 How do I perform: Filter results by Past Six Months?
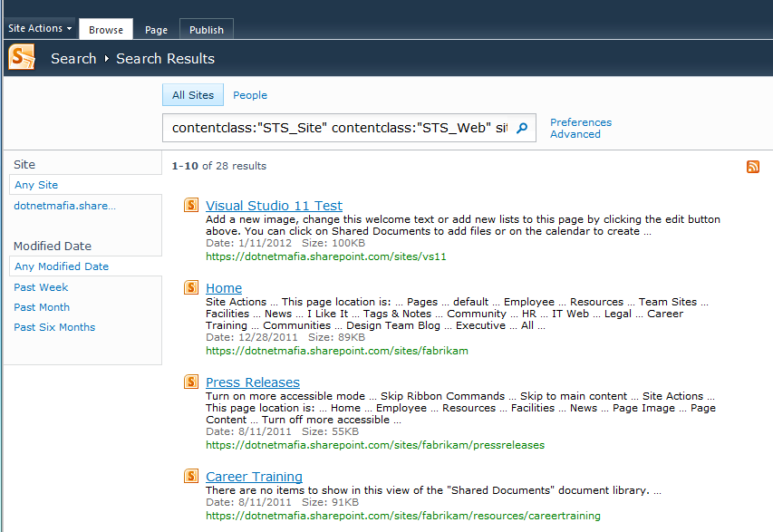click(54, 327)
